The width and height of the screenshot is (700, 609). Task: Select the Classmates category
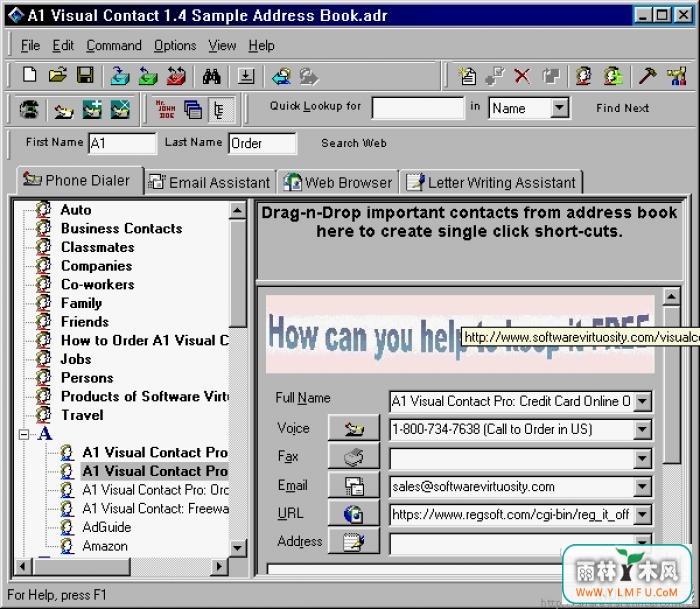(97, 247)
